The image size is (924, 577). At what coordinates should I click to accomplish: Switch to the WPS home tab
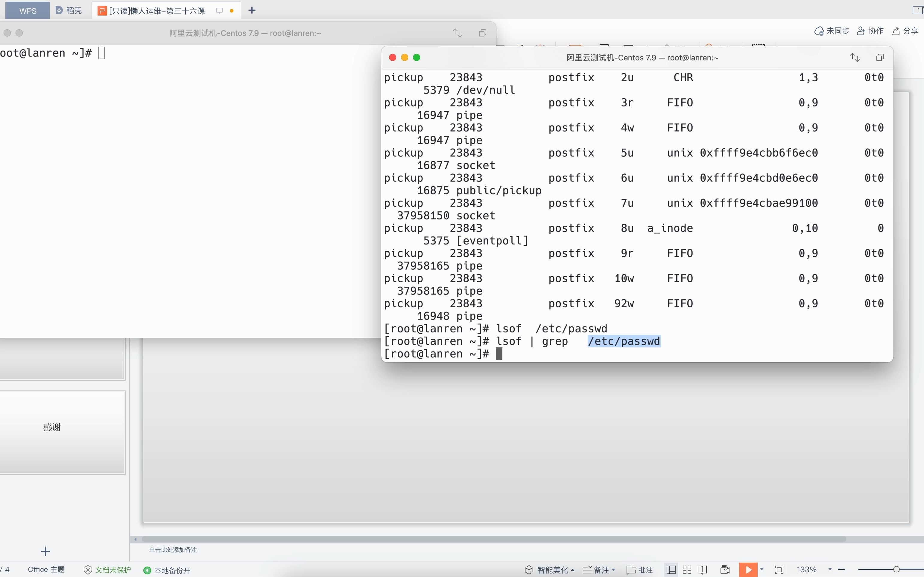pos(28,10)
